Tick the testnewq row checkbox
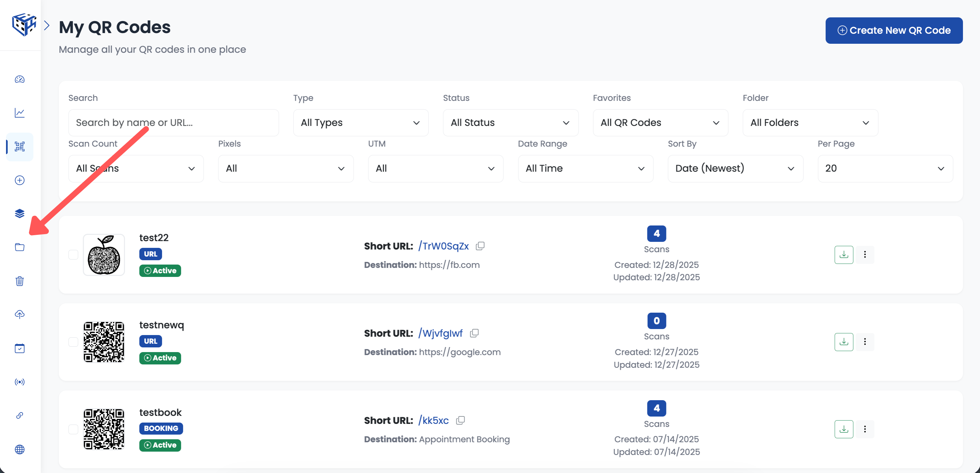Screen dimensions: 980x473 [x=73, y=342]
